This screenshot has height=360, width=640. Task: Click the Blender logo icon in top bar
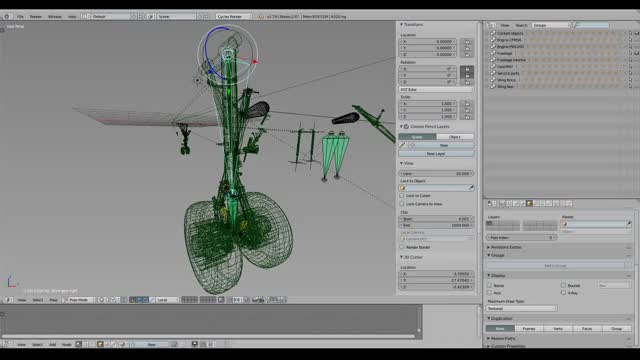(7, 16)
